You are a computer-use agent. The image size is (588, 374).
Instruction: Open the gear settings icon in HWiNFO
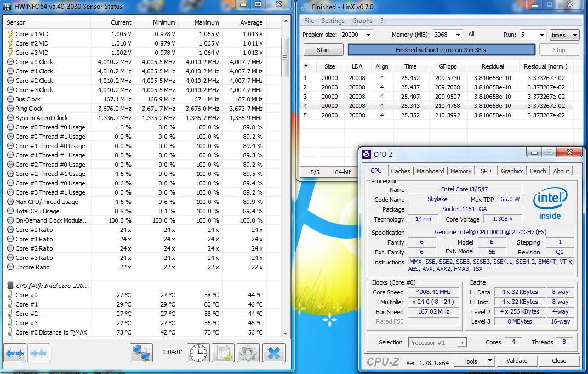[248, 353]
